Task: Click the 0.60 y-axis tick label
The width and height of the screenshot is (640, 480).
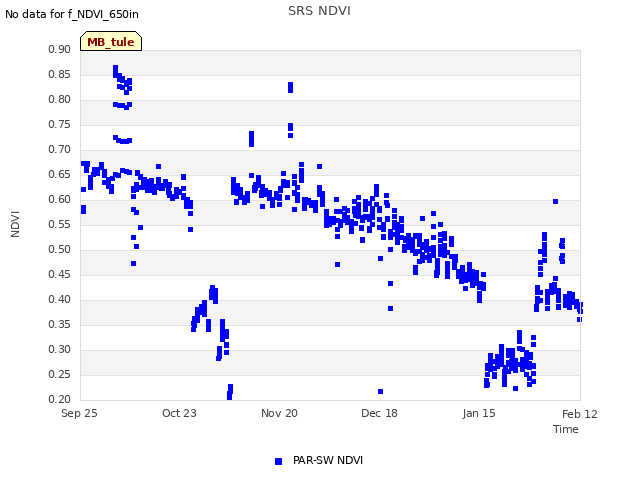Action: coord(60,199)
